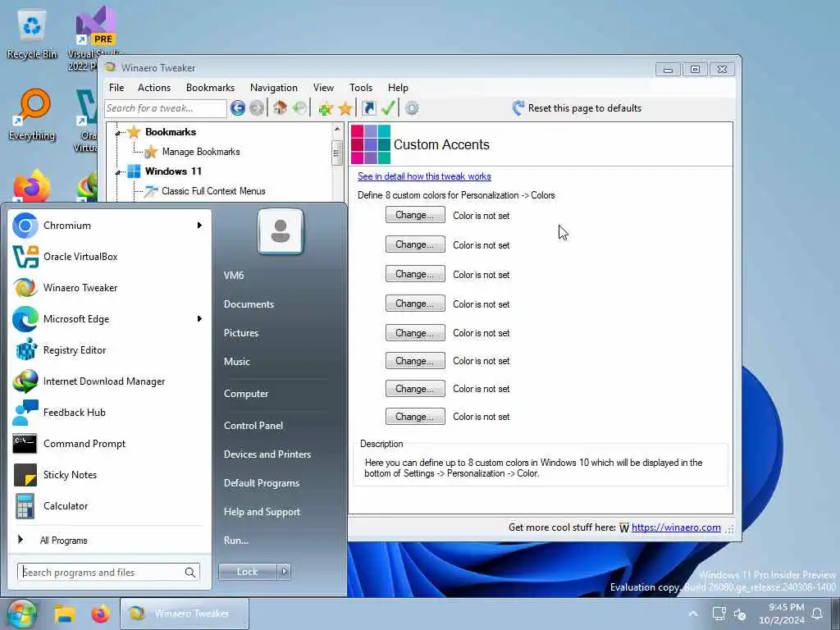
Task: Click Reset this page to defaults
Action: click(x=577, y=108)
